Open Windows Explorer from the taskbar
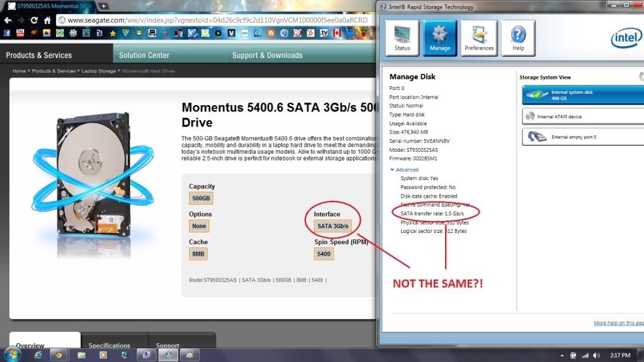Screen dimensions: 644x362 click(81, 354)
